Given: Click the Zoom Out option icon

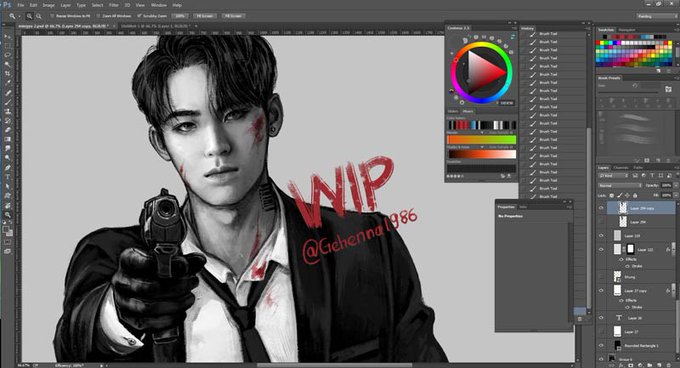Looking at the screenshot, I should [39, 16].
